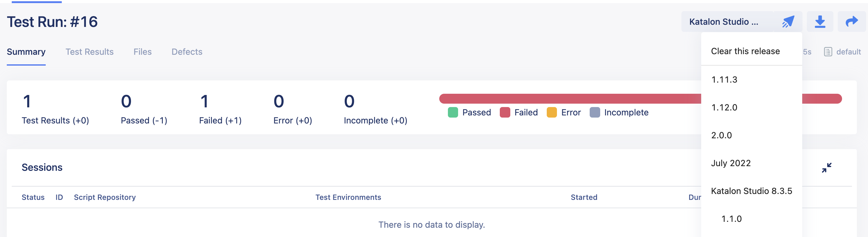Screen dimensions: 868x237
Task: Choose release 2.0.0 in the dropdown
Action: tap(721, 136)
